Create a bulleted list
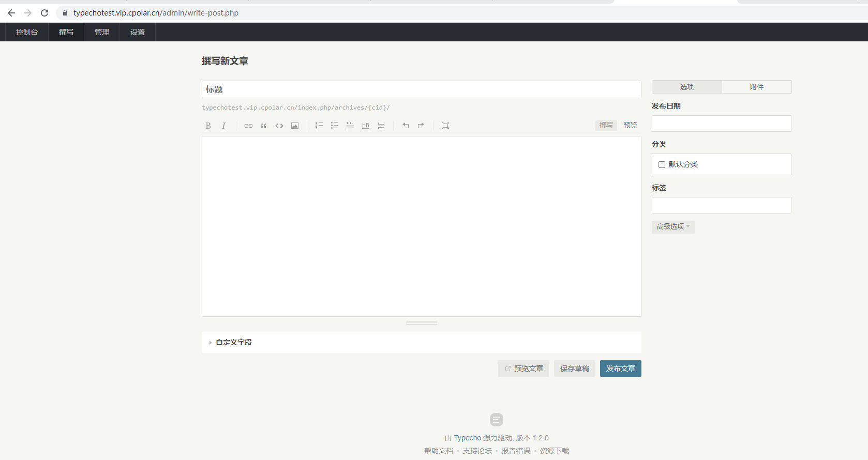The height and width of the screenshot is (460, 868). coord(335,126)
